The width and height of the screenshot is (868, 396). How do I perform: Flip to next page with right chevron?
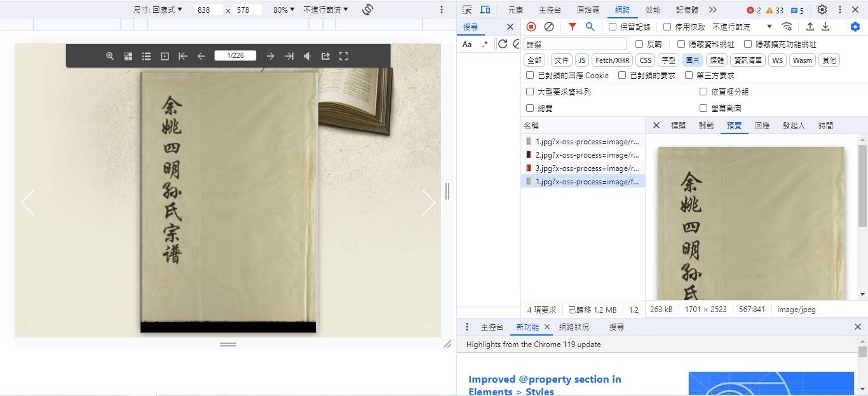(x=429, y=202)
